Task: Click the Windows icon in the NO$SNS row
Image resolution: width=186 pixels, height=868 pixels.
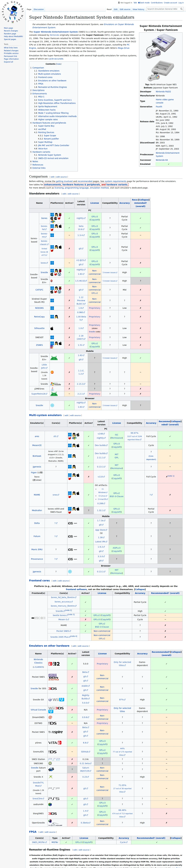Action: tap(52, 308)
